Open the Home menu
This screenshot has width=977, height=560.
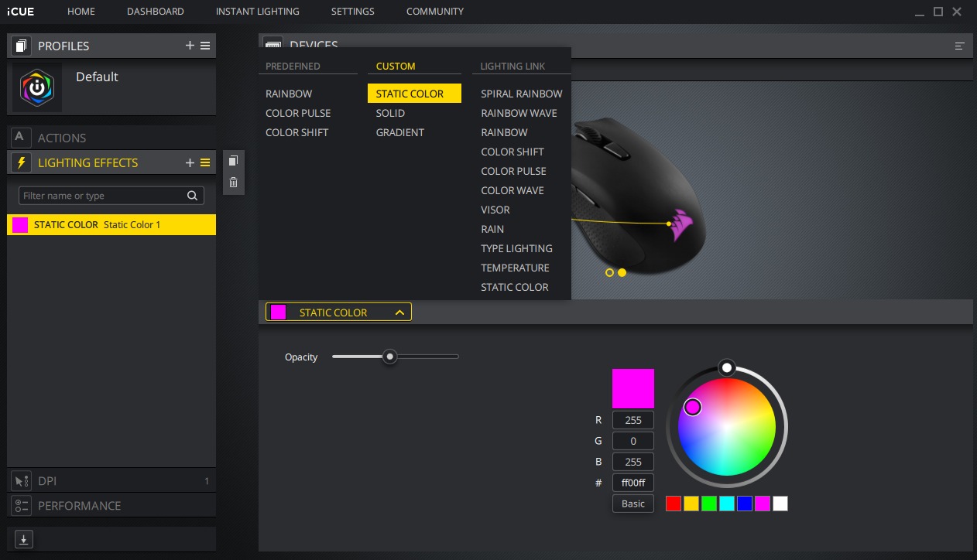81,12
